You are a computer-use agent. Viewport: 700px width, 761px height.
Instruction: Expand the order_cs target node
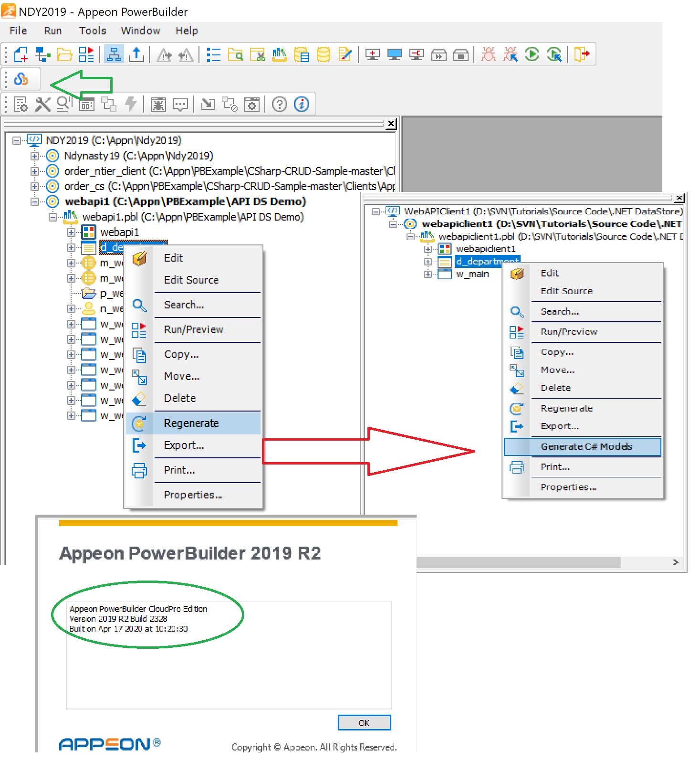[35, 186]
